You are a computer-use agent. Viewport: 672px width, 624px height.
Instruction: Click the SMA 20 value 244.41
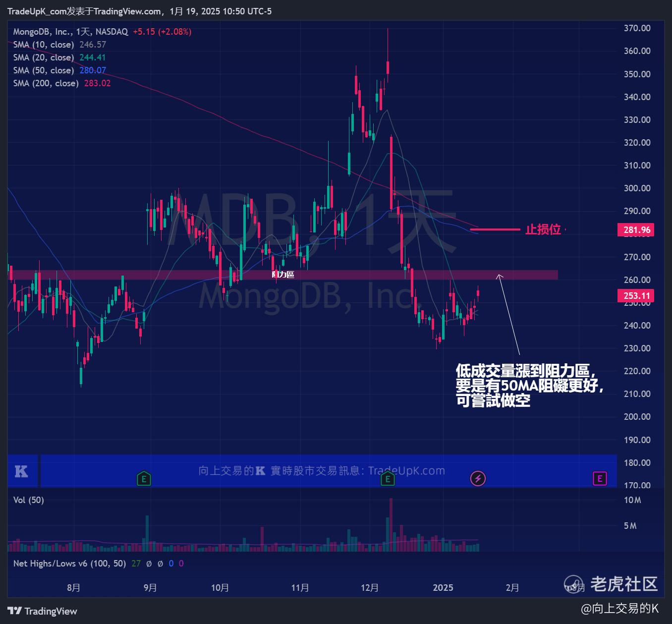(93, 57)
